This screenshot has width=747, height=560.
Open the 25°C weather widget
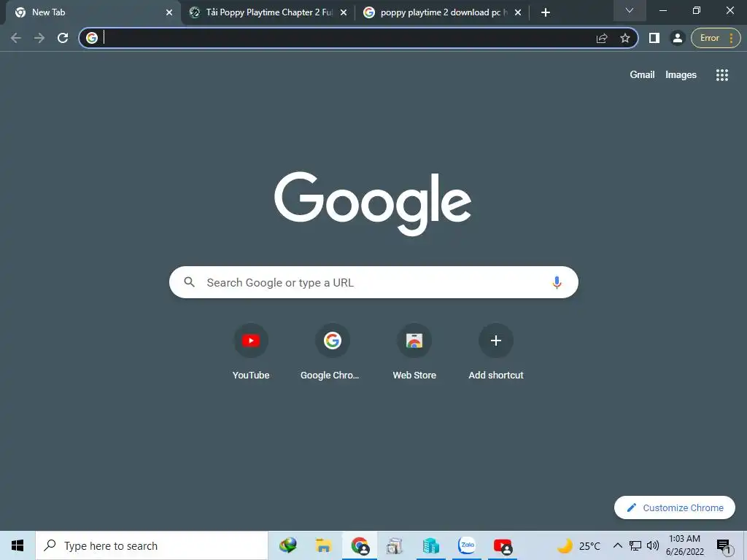[578, 545]
